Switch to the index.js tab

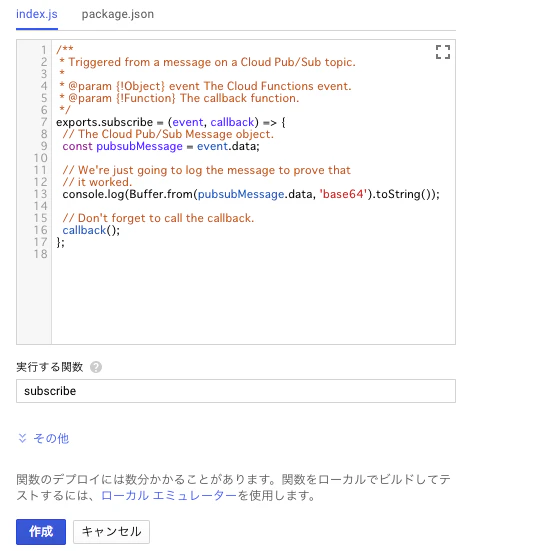[x=37, y=14]
